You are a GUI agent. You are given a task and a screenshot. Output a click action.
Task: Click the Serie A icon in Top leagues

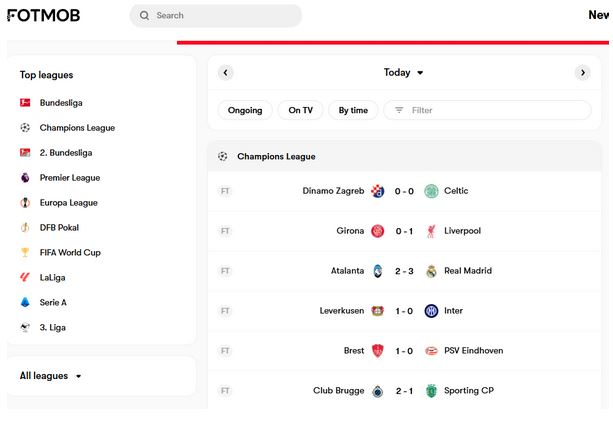point(25,302)
